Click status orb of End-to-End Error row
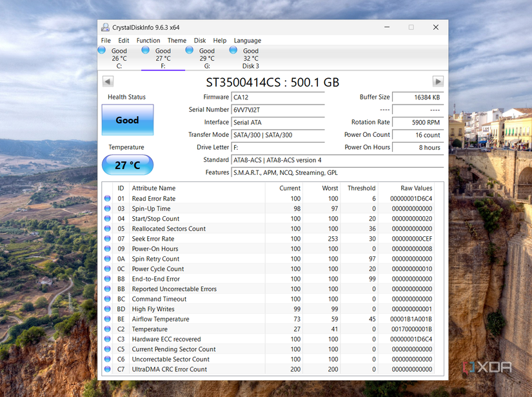The height and width of the screenshot is (397, 532). click(x=108, y=279)
